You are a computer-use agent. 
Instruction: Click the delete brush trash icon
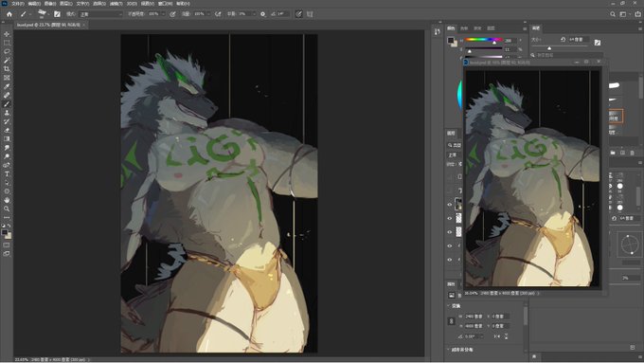(632, 153)
